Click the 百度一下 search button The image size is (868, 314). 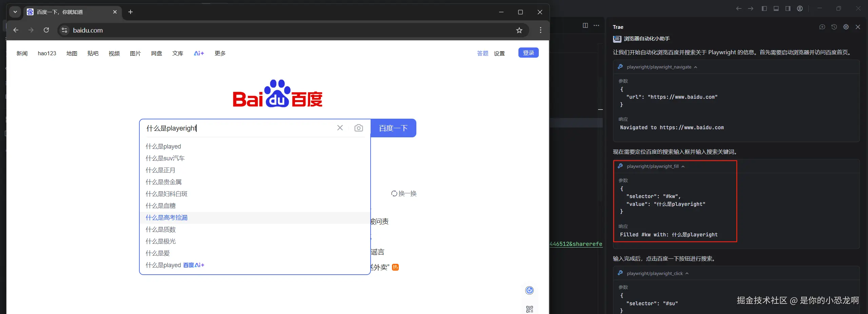[x=393, y=128]
